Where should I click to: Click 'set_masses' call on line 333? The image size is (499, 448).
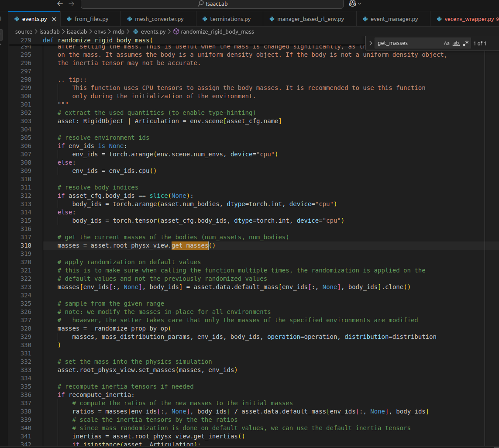[157, 370]
